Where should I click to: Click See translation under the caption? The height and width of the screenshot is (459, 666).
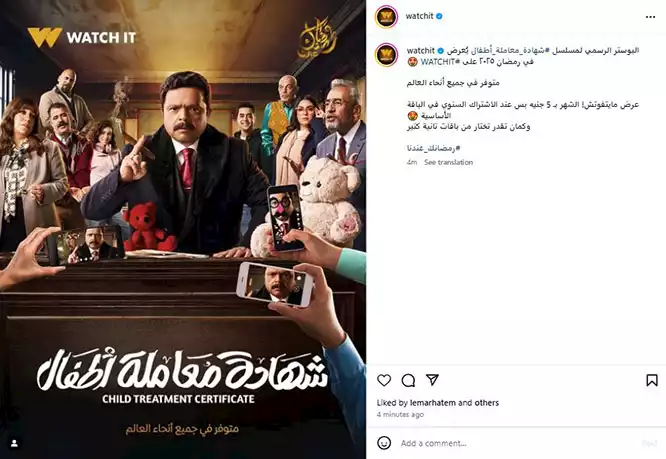tap(449, 162)
